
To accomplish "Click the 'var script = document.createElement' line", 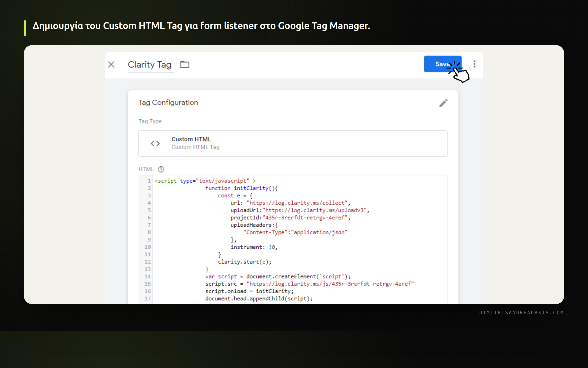I will pos(278,276).
